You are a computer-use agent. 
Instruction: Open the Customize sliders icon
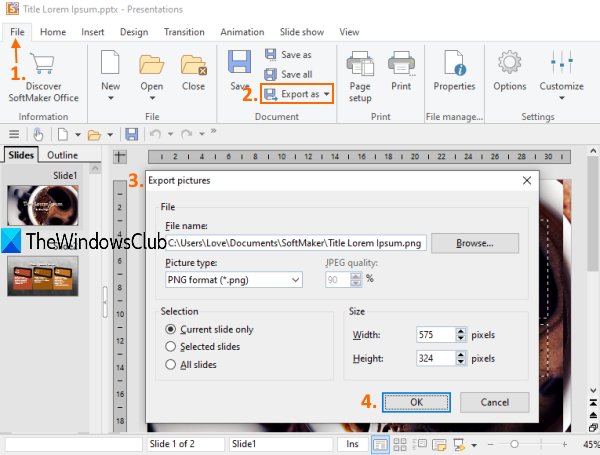coord(561,62)
